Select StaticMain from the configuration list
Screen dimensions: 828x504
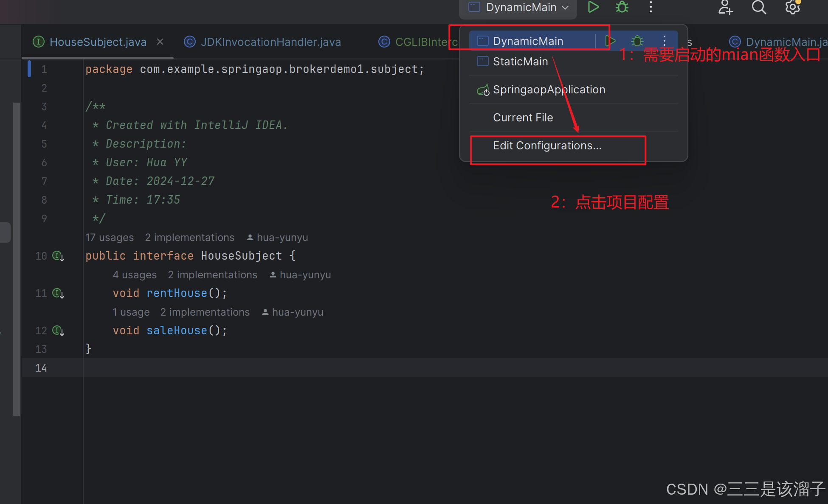[520, 61]
